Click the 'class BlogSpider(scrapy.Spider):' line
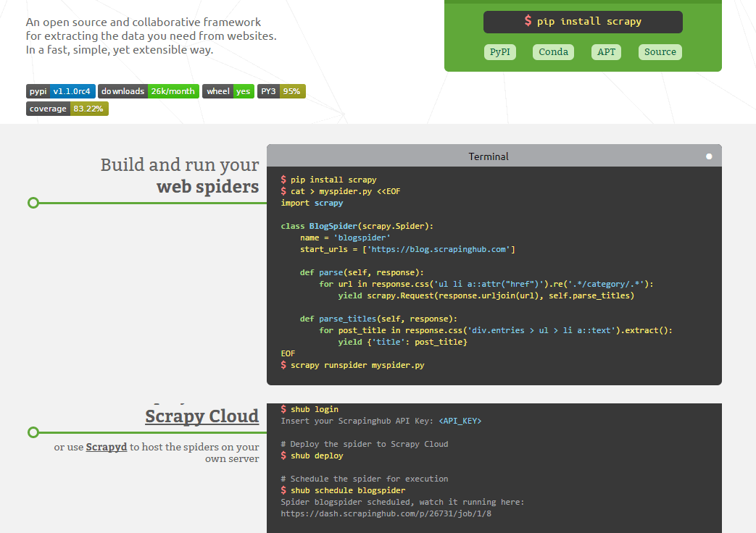The width and height of the screenshot is (756, 533). pyautogui.click(x=357, y=226)
